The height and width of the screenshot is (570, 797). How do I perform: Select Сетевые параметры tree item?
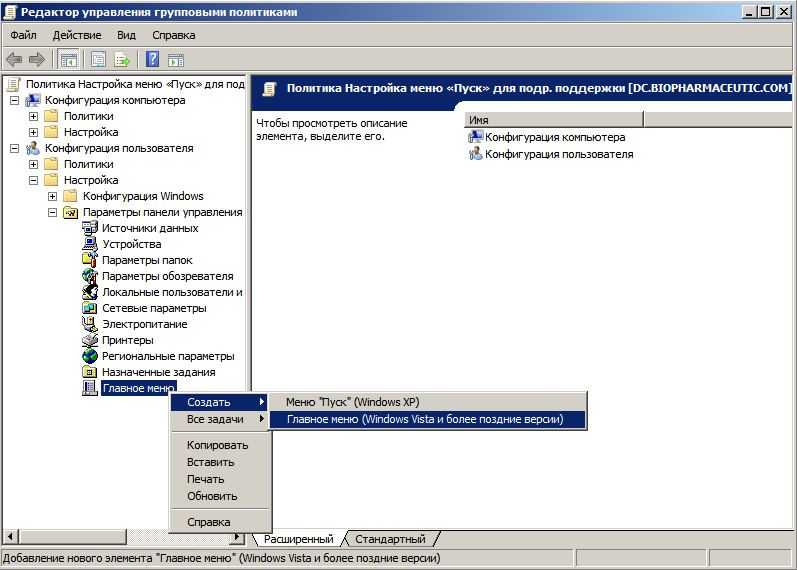(154, 308)
